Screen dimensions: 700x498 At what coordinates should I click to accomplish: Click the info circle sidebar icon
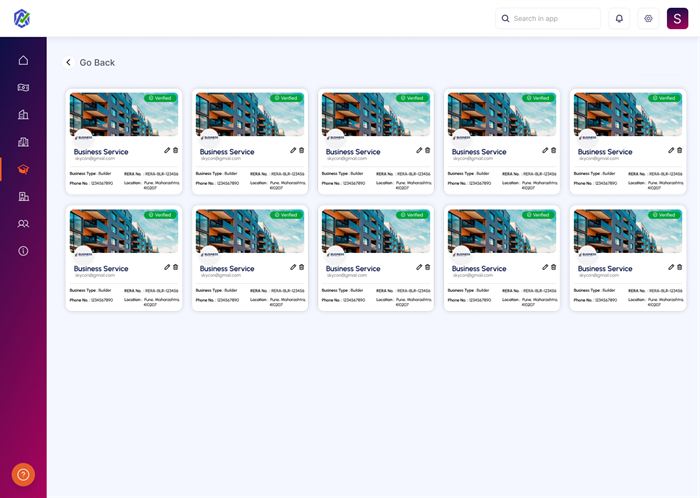point(23,251)
